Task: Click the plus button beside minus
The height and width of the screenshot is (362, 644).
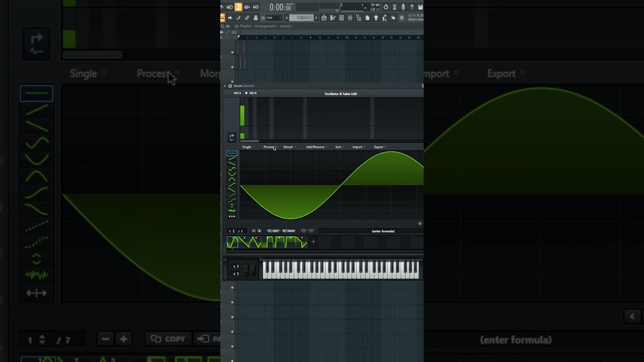Action: tap(259, 231)
